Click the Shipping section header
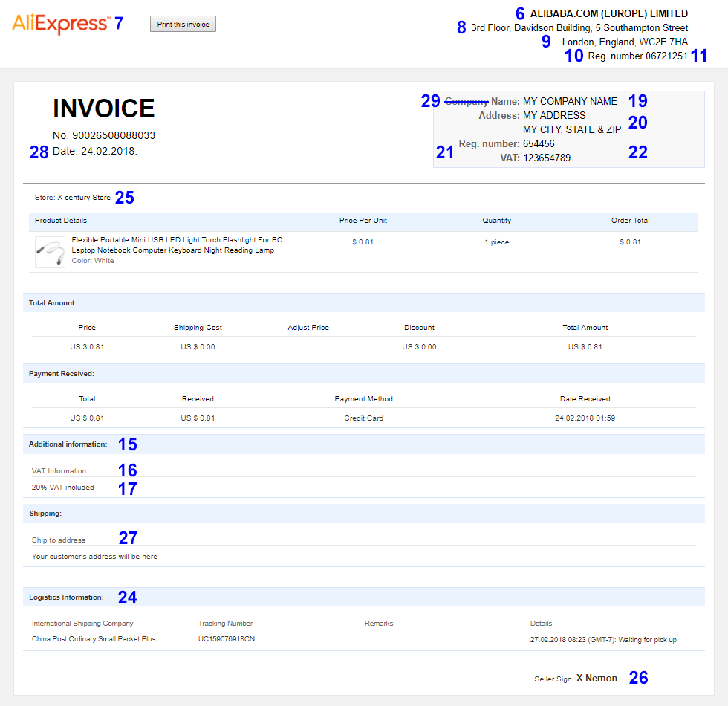Viewport: 728px width, 706px height. (x=364, y=514)
